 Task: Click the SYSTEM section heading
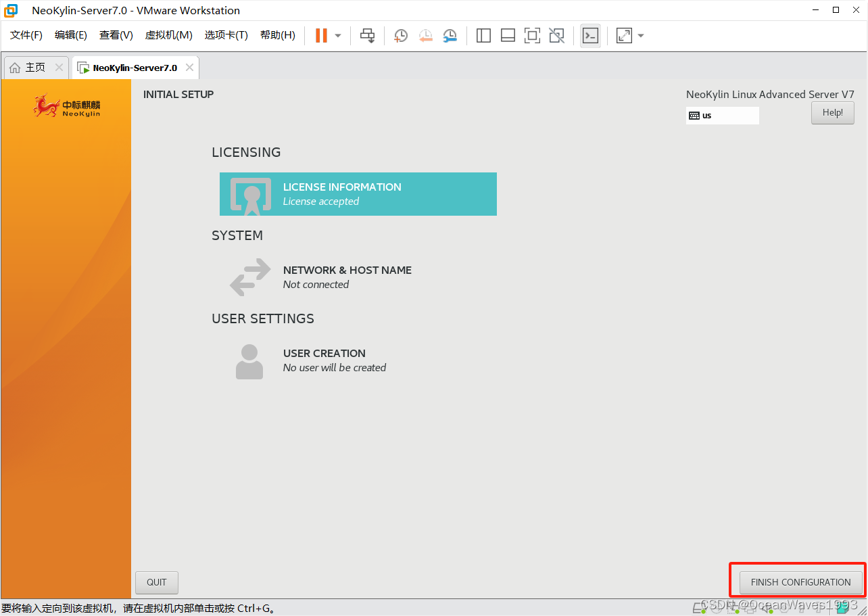pos(237,235)
